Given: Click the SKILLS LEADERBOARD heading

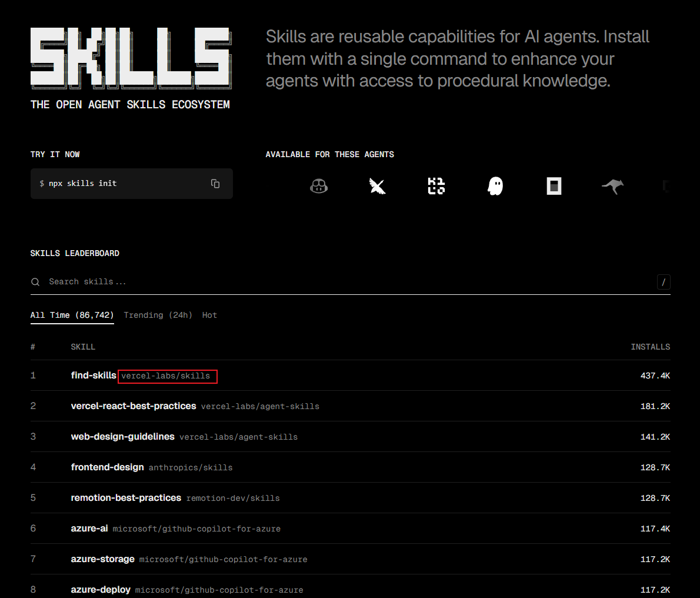Looking at the screenshot, I should tap(75, 253).
